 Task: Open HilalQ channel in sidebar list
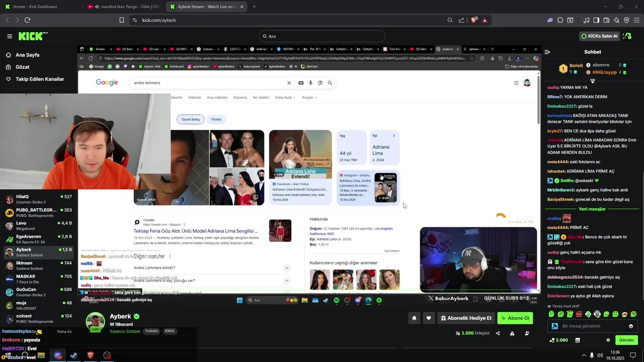point(39,199)
